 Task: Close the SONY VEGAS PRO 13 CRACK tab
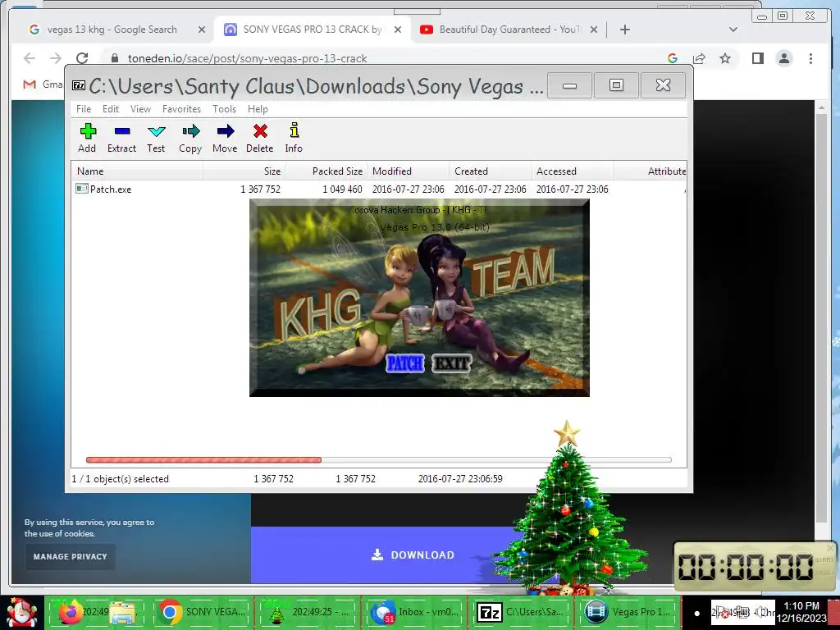click(x=398, y=30)
